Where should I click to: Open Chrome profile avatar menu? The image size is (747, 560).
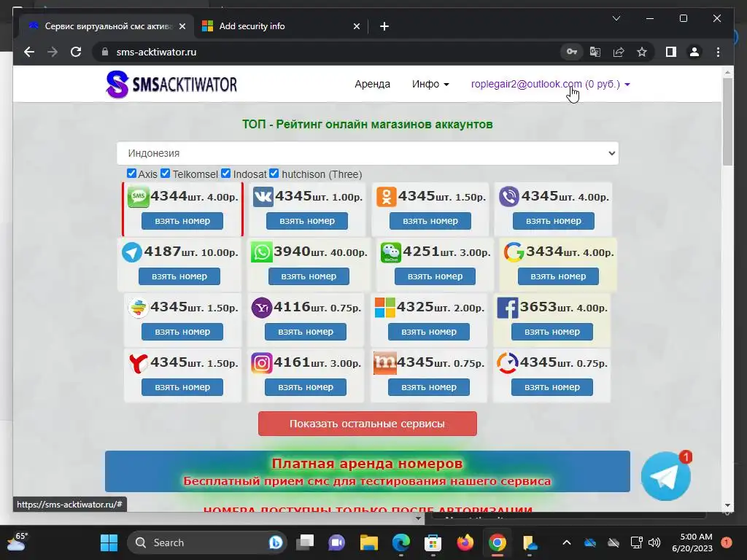694,52
